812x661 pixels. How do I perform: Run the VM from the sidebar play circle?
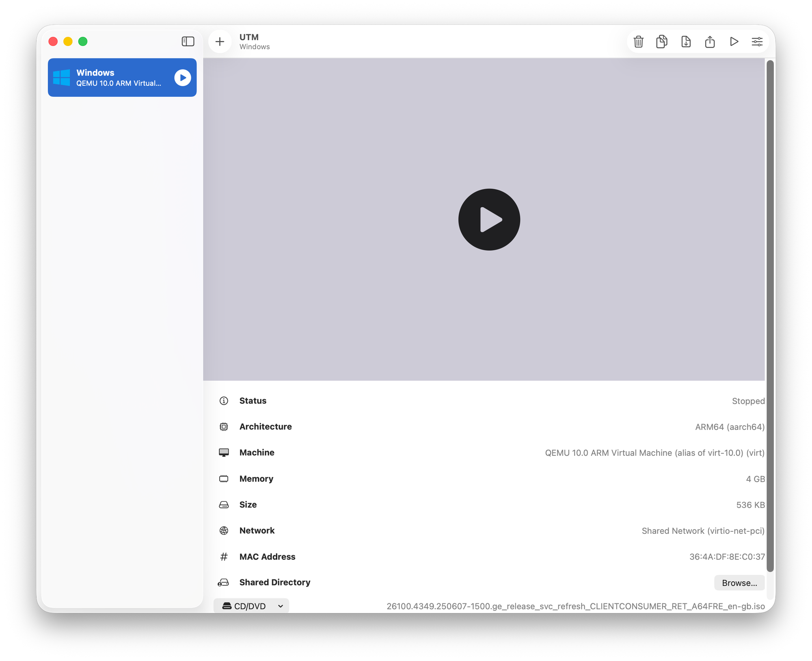point(182,78)
